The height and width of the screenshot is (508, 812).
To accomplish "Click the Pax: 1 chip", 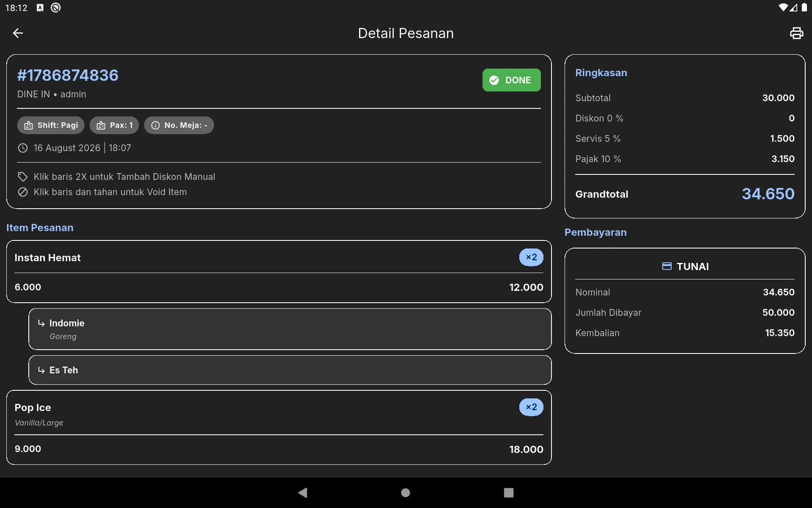I will point(114,125).
